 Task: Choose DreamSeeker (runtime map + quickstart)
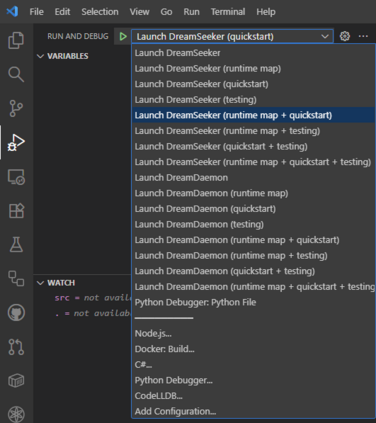[253, 115]
